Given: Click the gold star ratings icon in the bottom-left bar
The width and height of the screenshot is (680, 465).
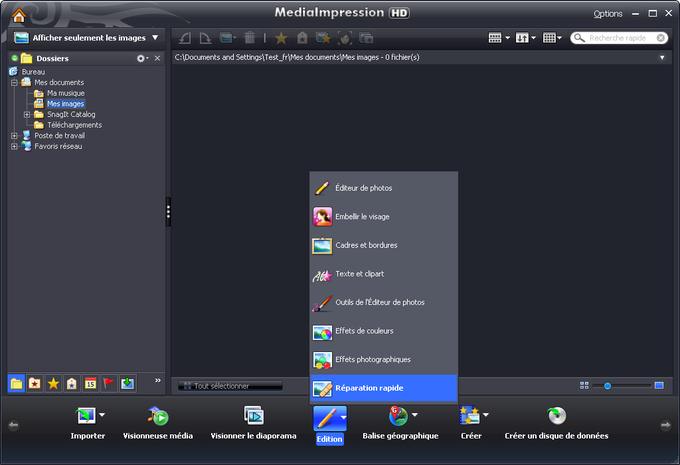Looking at the screenshot, I should coord(53,383).
